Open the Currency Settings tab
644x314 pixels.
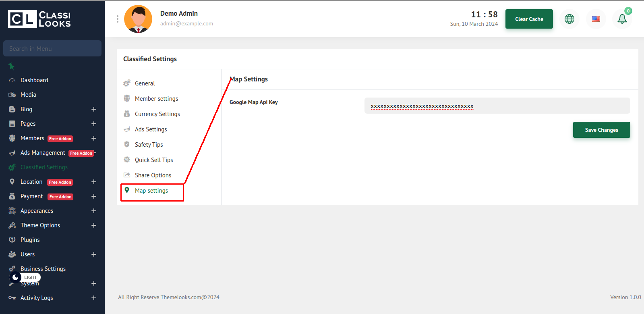(x=157, y=114)
